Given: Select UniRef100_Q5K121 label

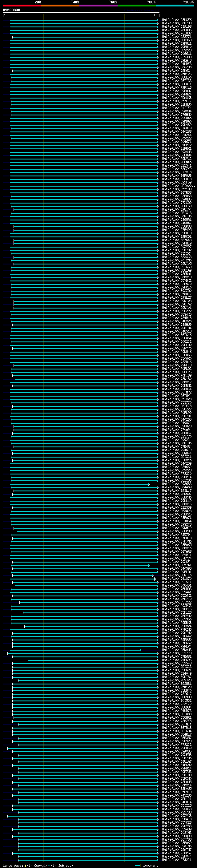Looking at the screenshot, I should pos(177,799).
